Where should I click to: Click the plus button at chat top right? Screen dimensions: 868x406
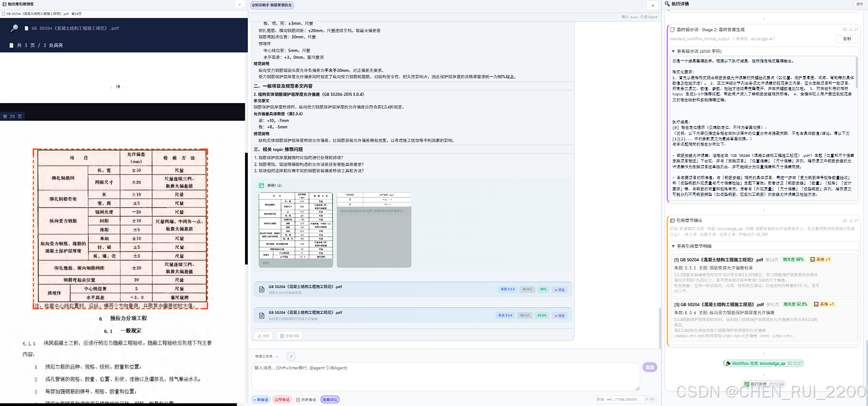tap(653, 5)
